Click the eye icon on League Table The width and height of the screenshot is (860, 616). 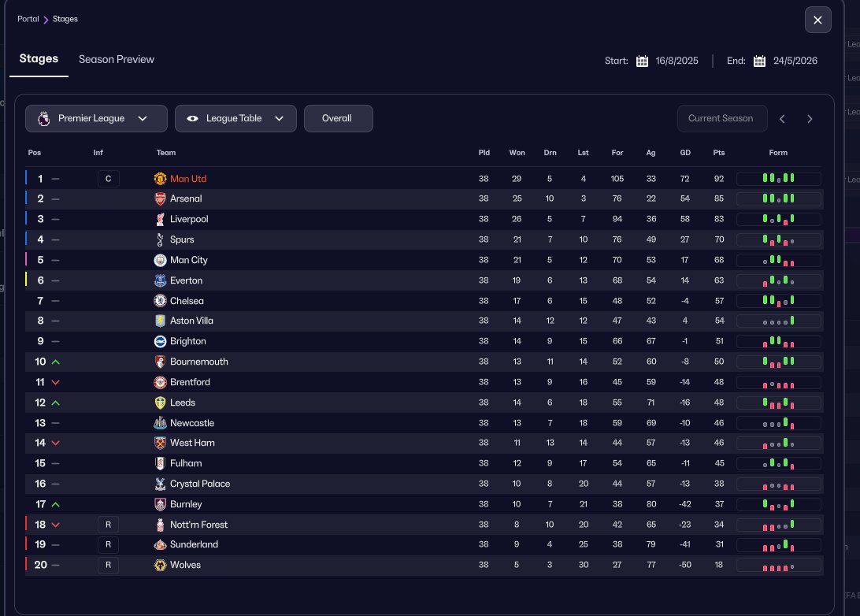tap(192, 118)
